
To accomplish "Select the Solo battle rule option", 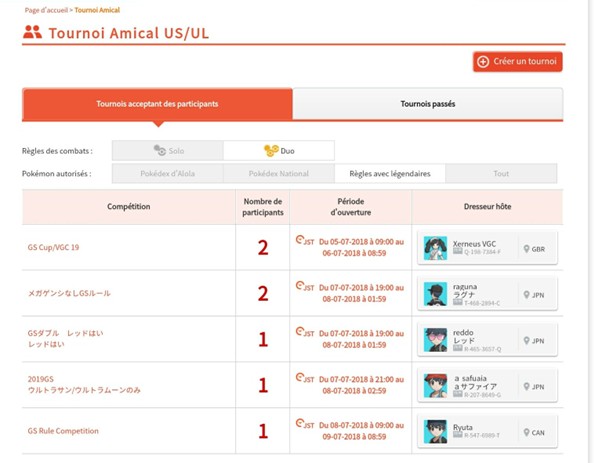I will pyautogui.click(x=168, y=150).
